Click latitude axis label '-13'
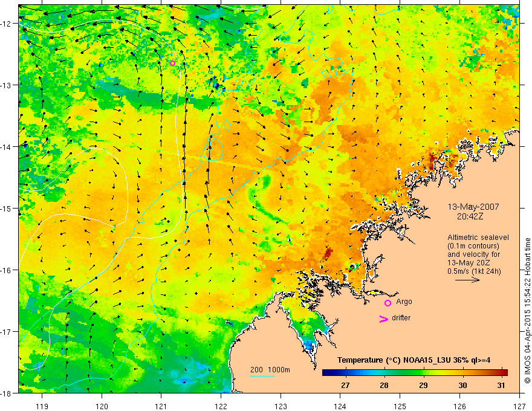 (7, 85)
